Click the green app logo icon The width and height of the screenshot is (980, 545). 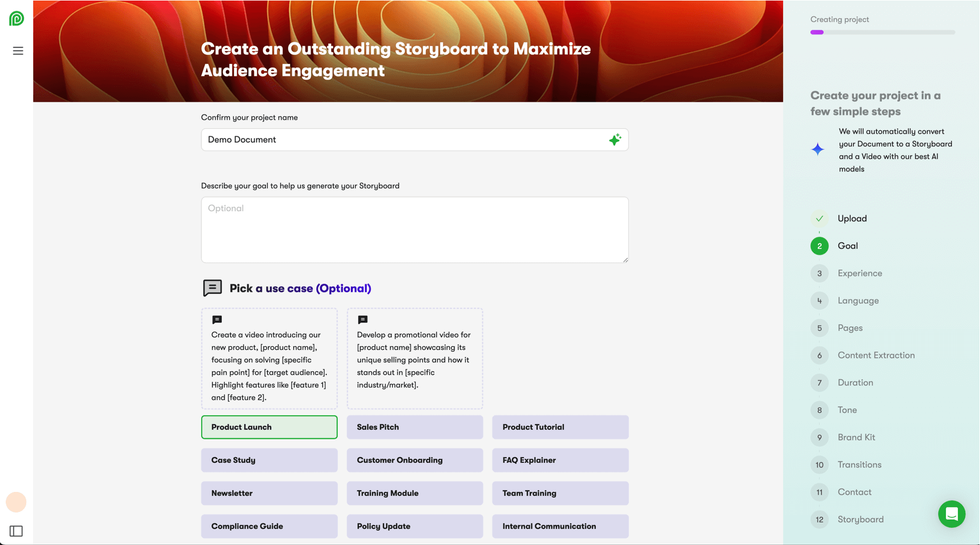point(17,18)
